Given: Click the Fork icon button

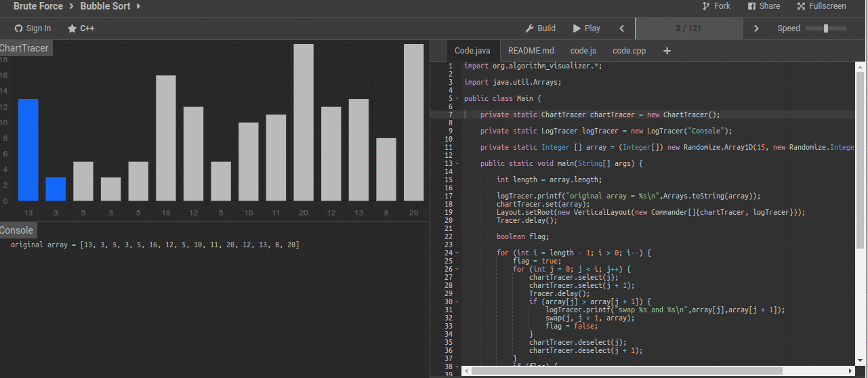Looking at the screenshot, I should [x=716, y=6].
